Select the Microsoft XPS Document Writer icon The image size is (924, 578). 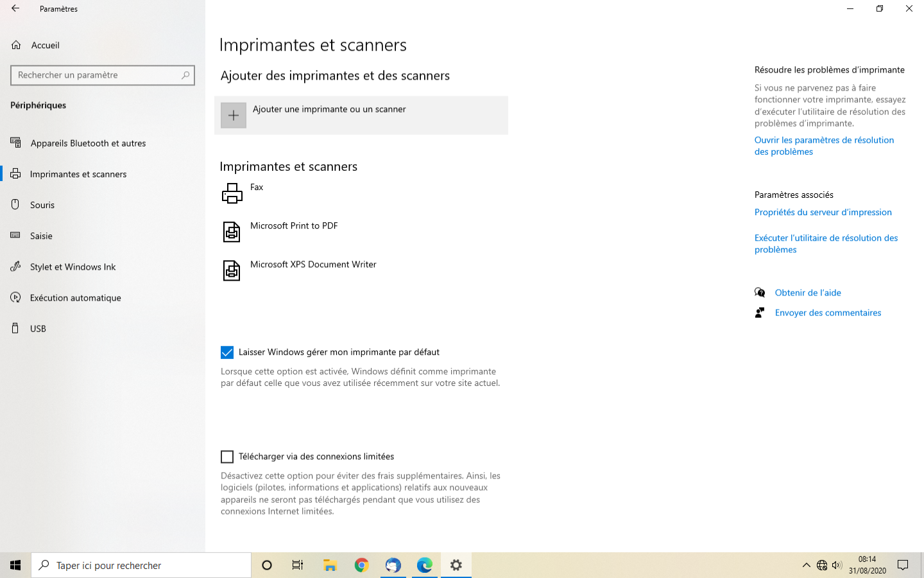click(232, 270)
